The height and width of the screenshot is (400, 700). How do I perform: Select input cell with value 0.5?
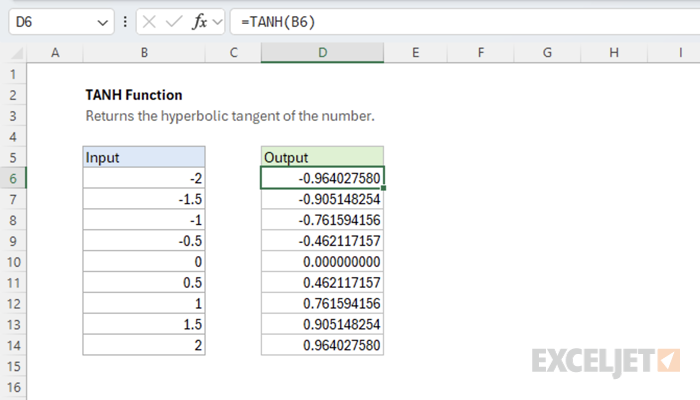click(144, 283)
